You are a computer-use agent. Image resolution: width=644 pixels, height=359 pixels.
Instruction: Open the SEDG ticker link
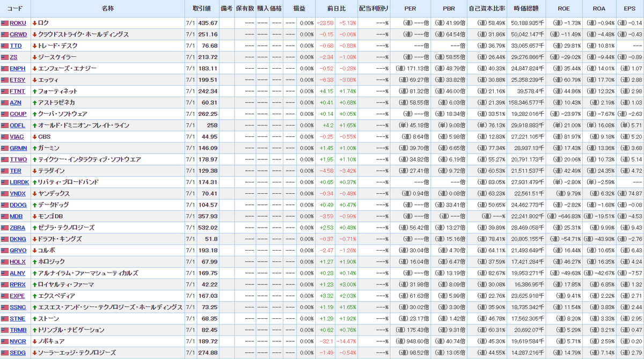coord(17,353)
